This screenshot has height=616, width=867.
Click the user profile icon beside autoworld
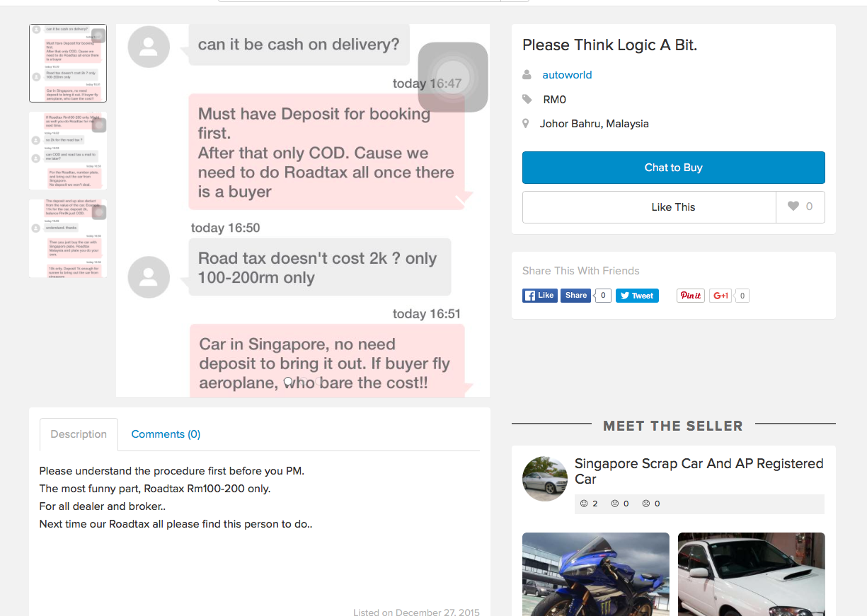[x=527, y=75]
